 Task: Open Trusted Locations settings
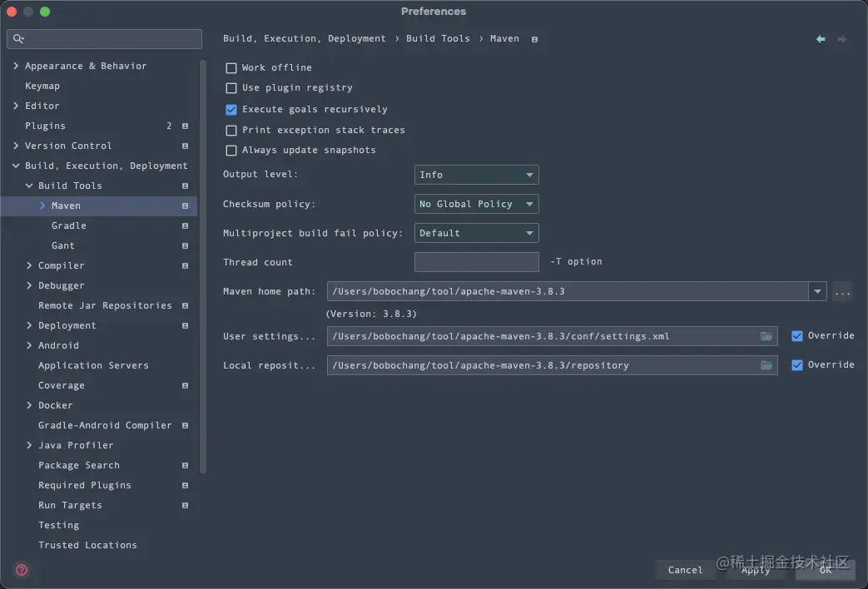pyautogui.click(x=87, y=545)
